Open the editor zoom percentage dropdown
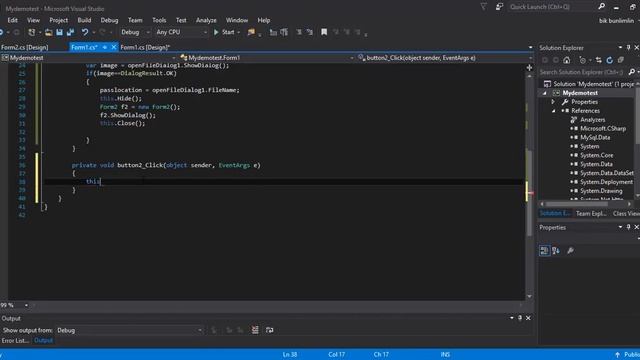Image resolution: width=640 pixels, height=360 pixels. pos(26,305)
